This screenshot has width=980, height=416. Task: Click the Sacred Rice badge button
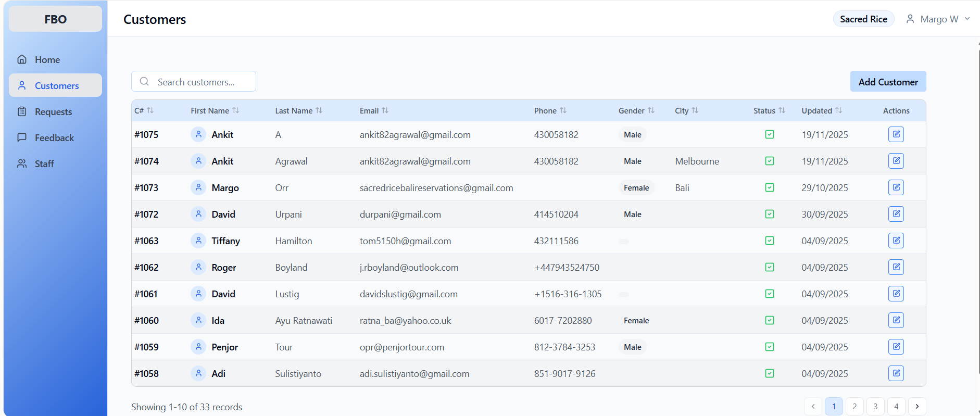click(863, 19)
